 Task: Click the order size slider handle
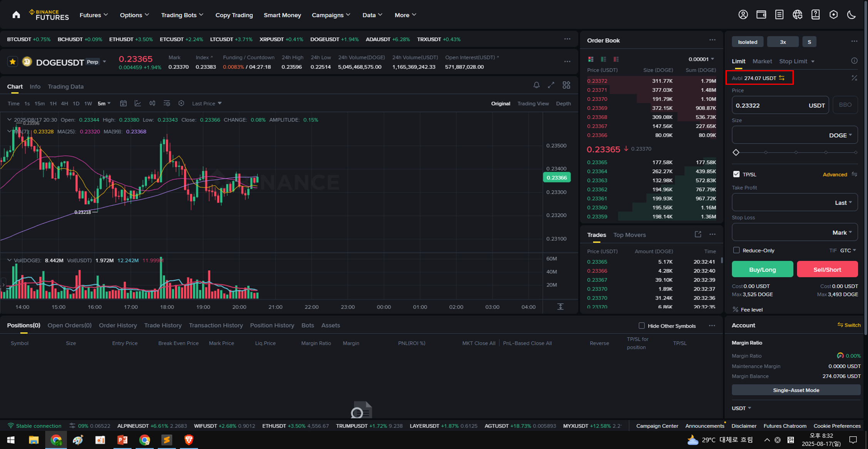[736, 153]
